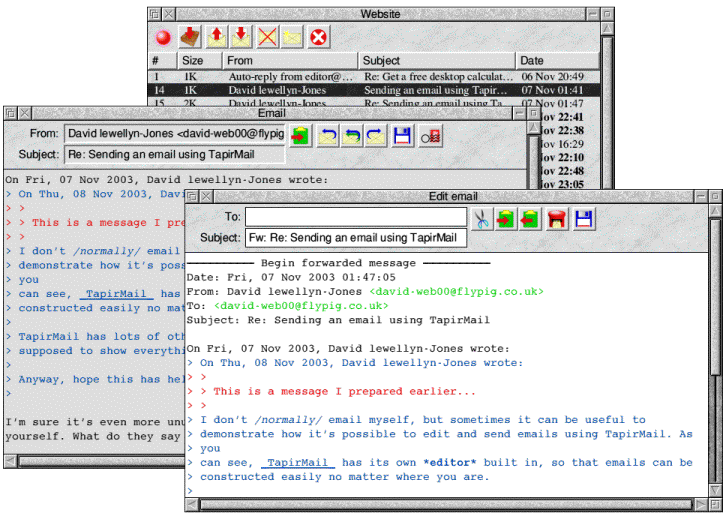Click the Subject field in Email window
This screenshot has height=524, width=728.
[x=175, y=155]
